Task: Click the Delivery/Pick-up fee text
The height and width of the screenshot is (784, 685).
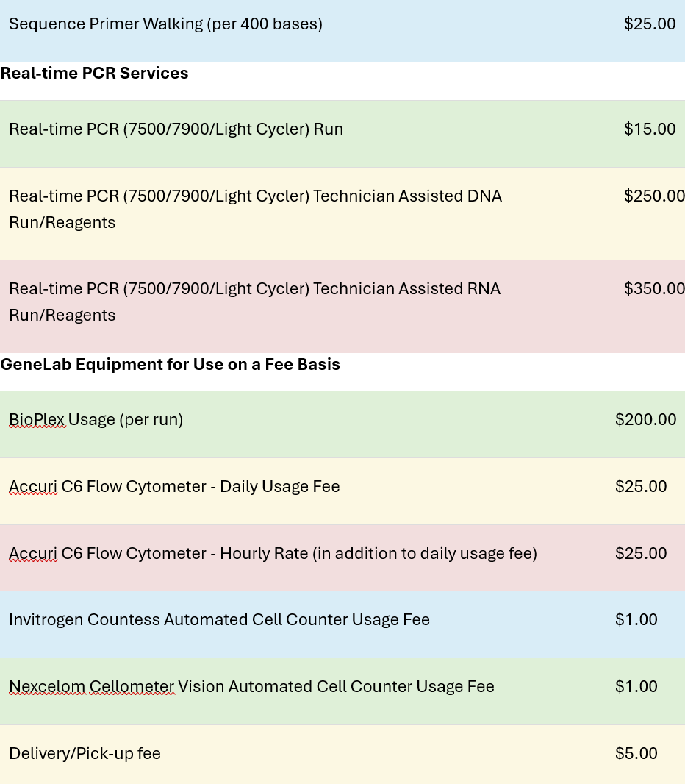Action: tap(85, 754)
